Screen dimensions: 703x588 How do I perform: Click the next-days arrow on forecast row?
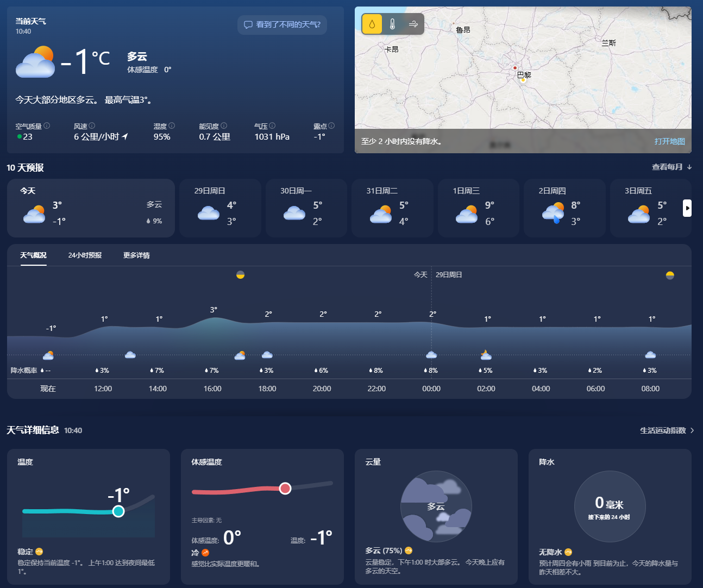tap(687, 208)
